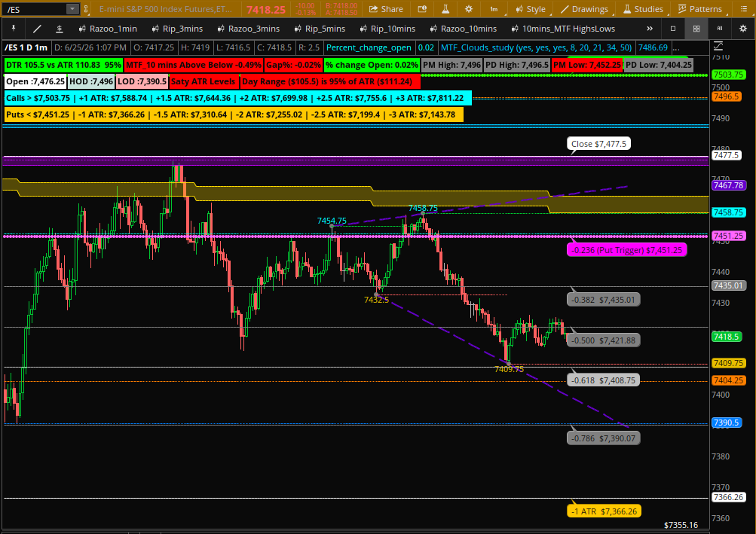
Task: Click the Day Range 95% of ATR label
Action: [x=330, y=81]
